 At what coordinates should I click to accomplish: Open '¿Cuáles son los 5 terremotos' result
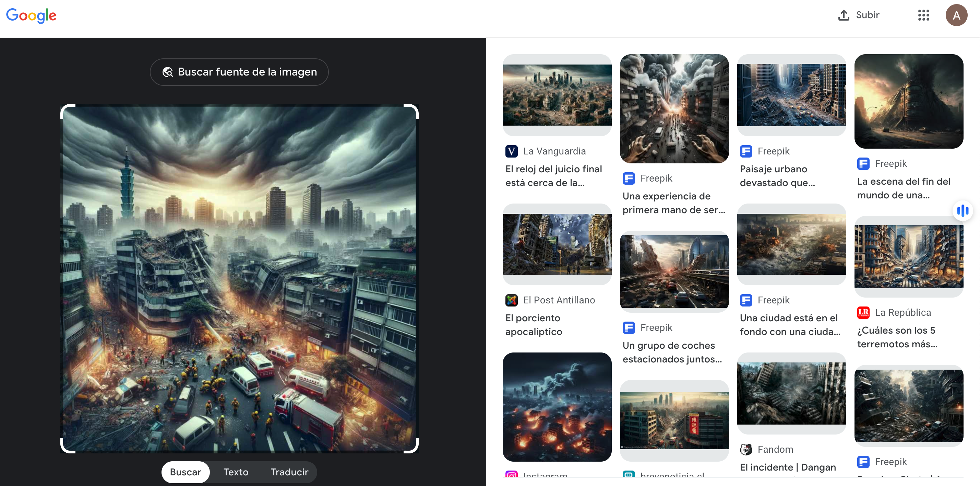[x=897, y=337]
